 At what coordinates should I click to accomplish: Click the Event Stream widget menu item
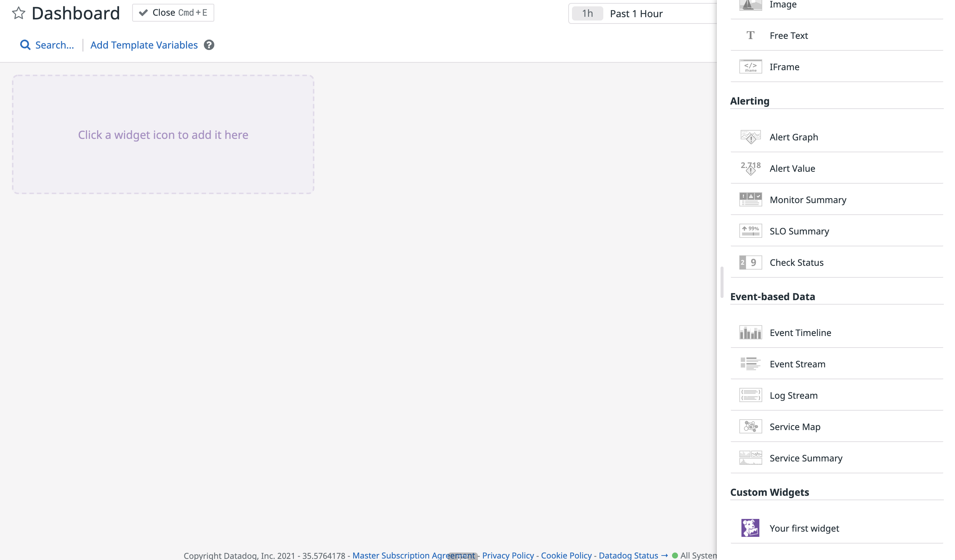pos(797,363)
